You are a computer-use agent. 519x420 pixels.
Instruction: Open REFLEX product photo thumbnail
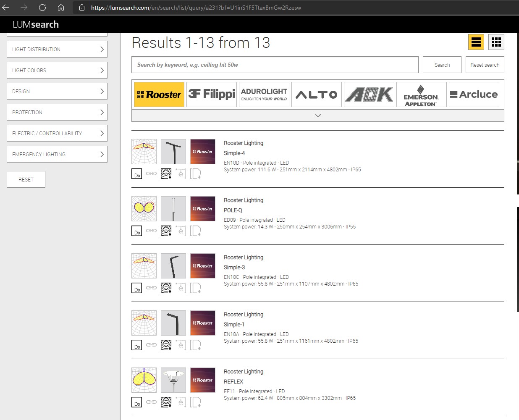(173, 380)
